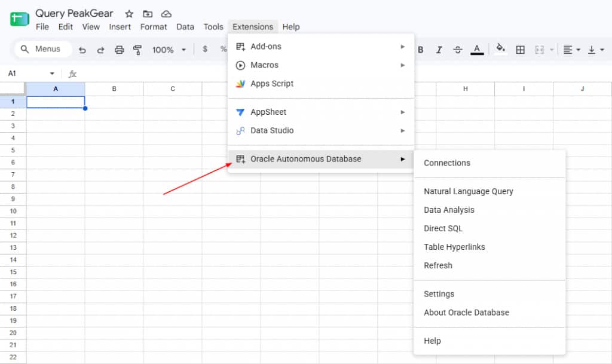
Task: Expand the Add-ons submenu
Action: click(320, 47)
